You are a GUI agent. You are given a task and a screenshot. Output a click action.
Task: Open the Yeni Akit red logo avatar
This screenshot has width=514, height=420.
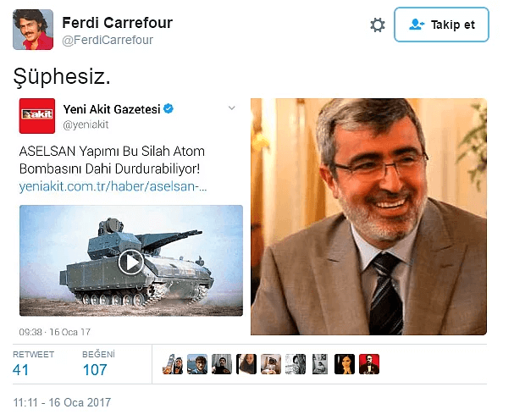(x=37, y=116)
